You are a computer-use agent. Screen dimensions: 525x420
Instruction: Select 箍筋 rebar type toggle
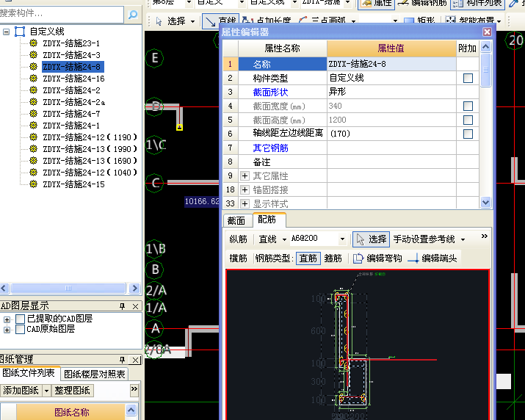333,258
